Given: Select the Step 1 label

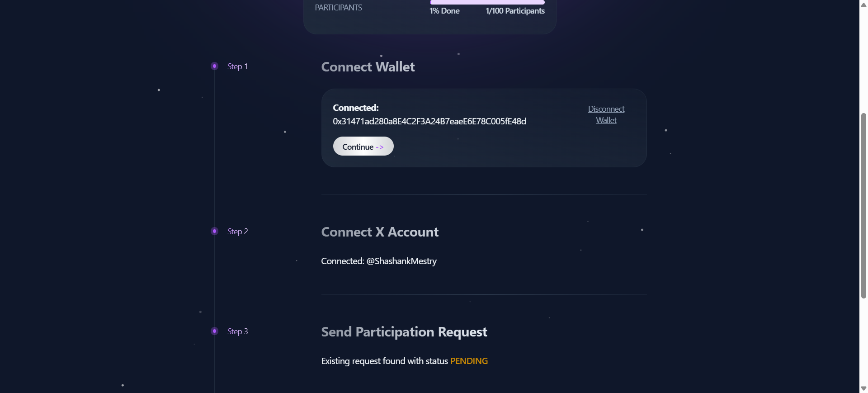Looking at the screenshot, I should (x=237, y=66).
